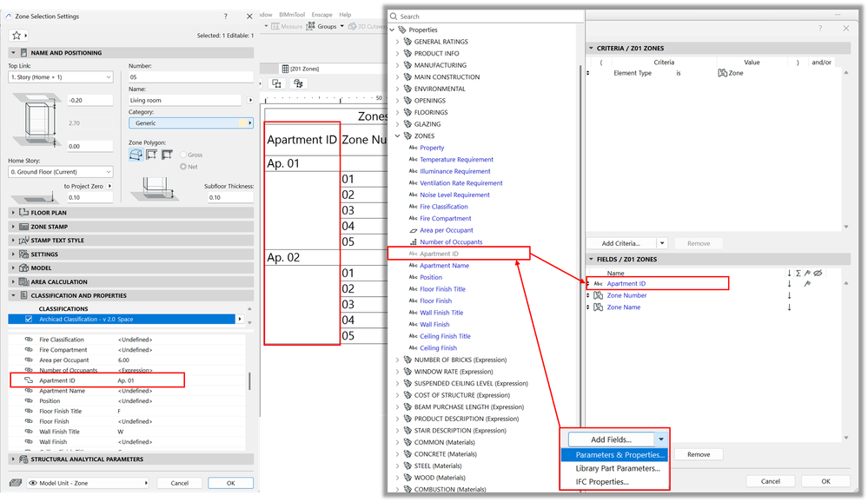The width and height of the screenshot is (868, 502).
Task: Toggle Archicad Classification v 2.0 checkbox
Action: click(29, 320)
